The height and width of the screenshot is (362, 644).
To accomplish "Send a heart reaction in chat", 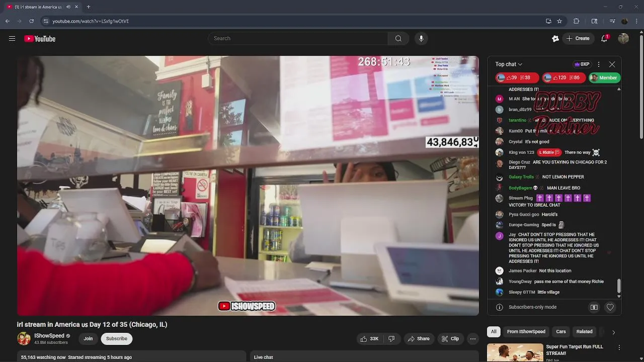I will point(610,307).
